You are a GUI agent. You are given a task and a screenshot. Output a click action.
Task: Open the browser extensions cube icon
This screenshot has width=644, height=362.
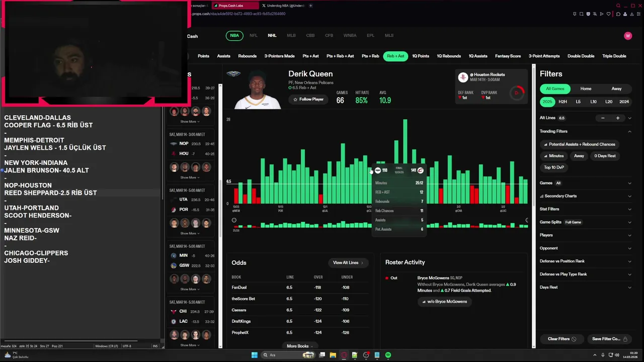[618, 14]
